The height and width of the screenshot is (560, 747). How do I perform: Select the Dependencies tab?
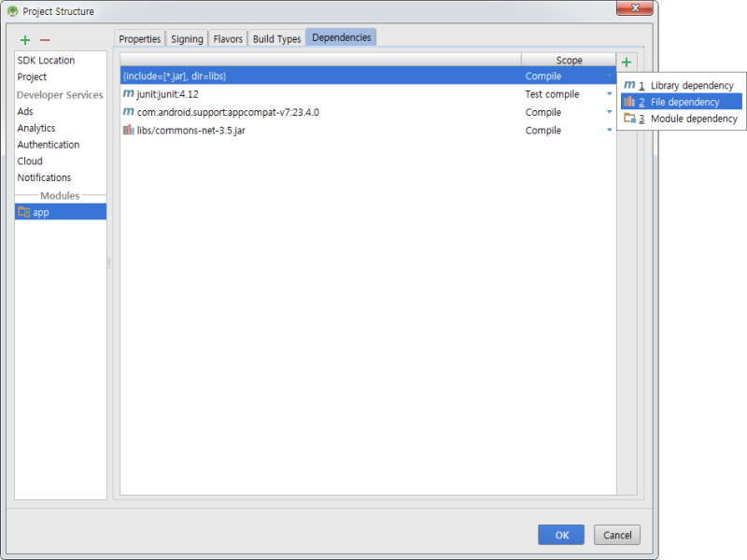click(341, 37)
